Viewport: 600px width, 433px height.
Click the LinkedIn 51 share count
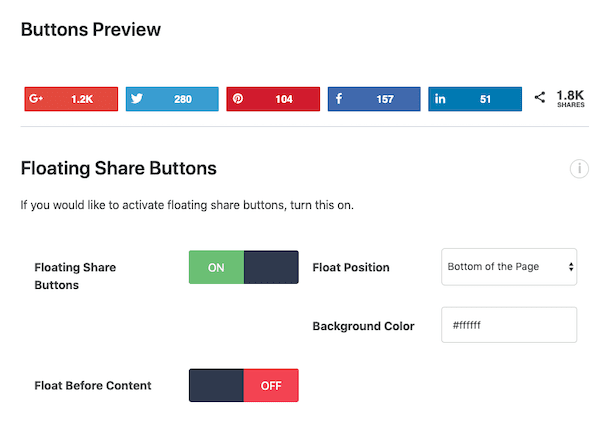coord(485,99)
